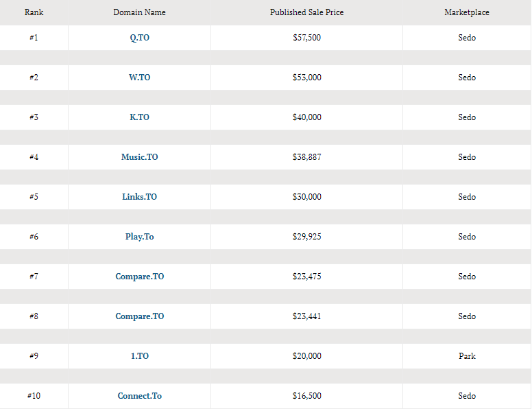The height and width of the screenshot is (409, 532).
Task: Click the 1.TO domain link
Action: (x=139, y=356)
